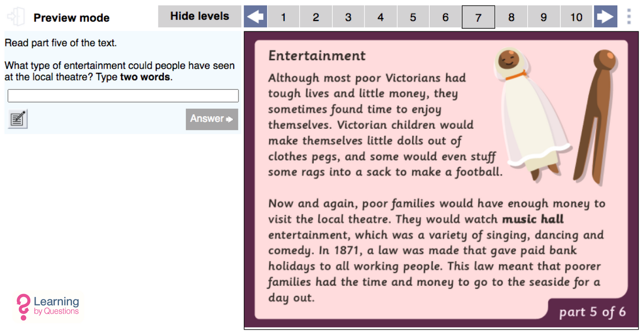Choose question 9 from the number bar
This screenshot has width=644, height=333.
coord(544,17)
